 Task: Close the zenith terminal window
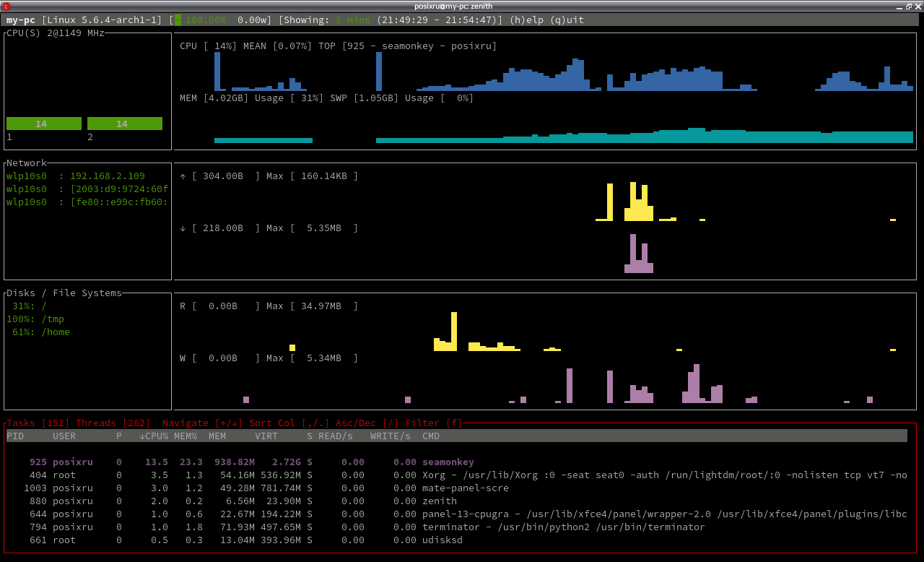coord(918,6)
